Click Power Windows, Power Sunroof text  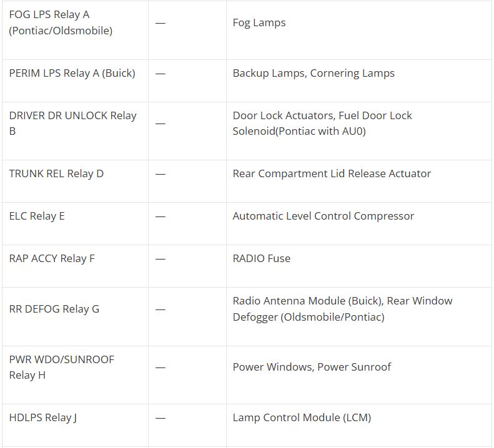312,367
